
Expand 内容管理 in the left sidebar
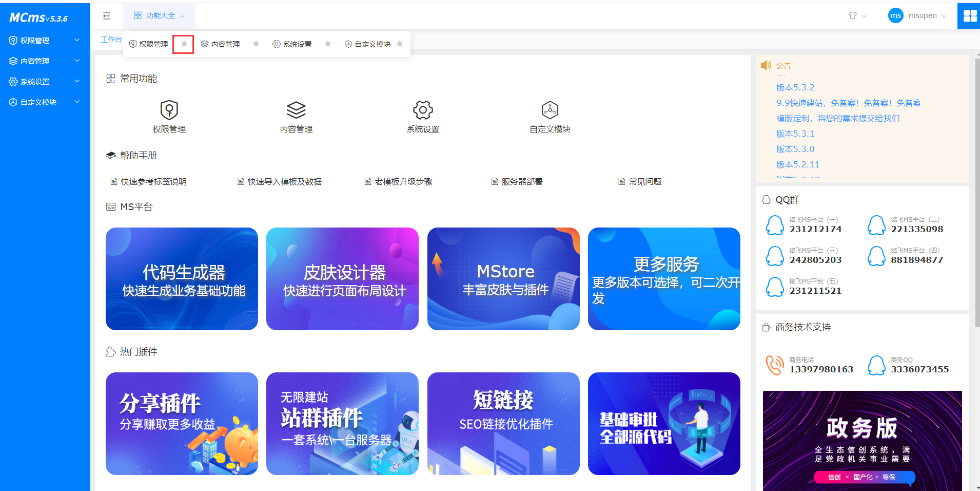coord(45,61)
